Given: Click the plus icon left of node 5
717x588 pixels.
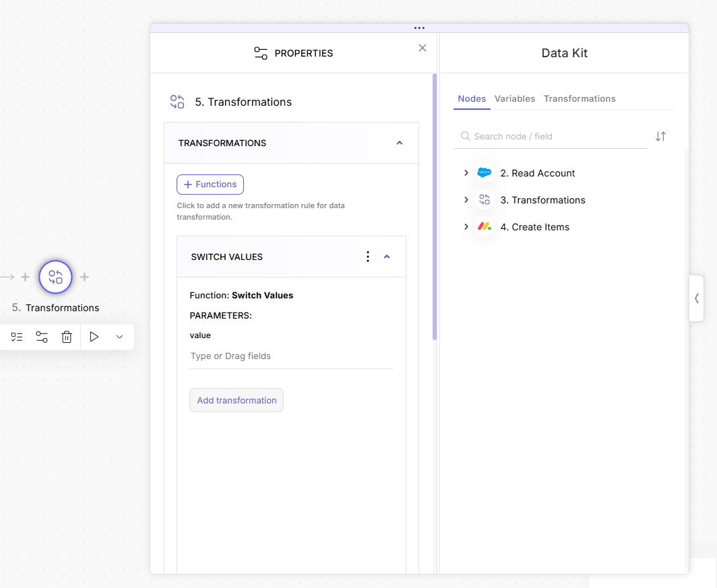Looking at the screenshot, I should (25, 277).
